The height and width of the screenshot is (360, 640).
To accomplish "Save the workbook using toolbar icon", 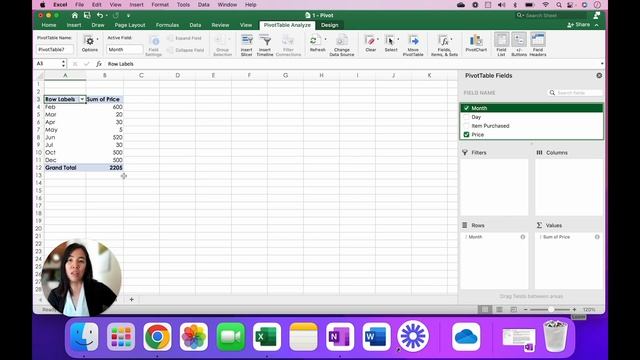I will (87, 16).
